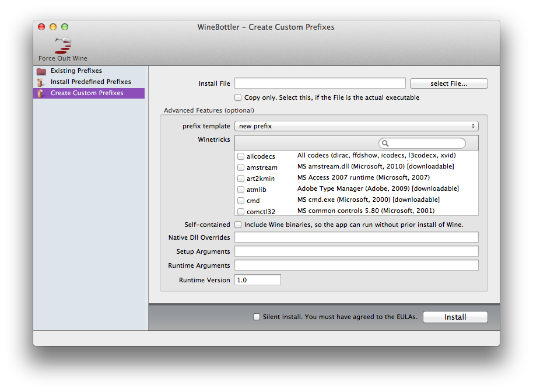Enable Self-contained Include Wine binaries checkbox
This screenshot has width=533, height=392.
238,225
